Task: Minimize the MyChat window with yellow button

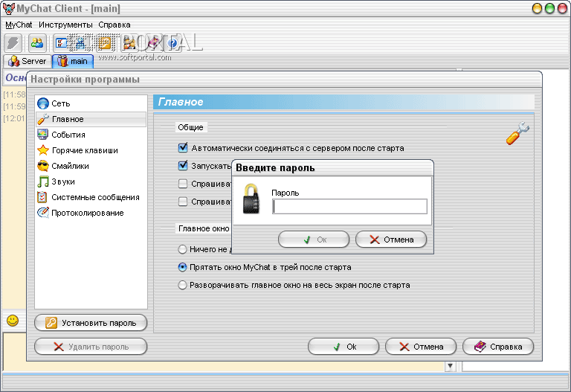Action: pos(537,8)
